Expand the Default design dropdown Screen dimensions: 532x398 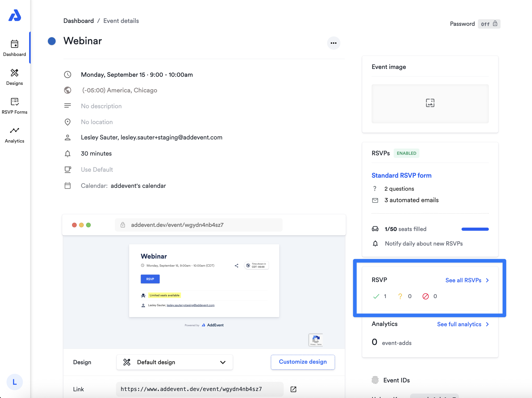[x=174, y=362]
